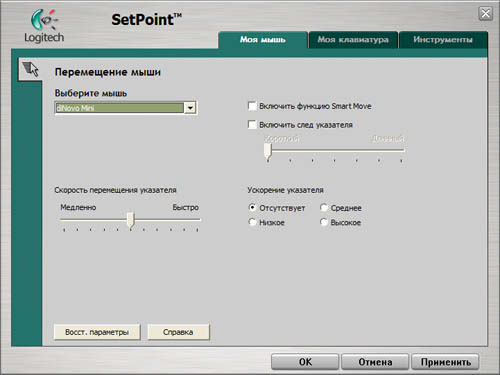Expand the mouse selection dropdown arrow
This screenshot has width=500, height=375.
tap(190, 108)
